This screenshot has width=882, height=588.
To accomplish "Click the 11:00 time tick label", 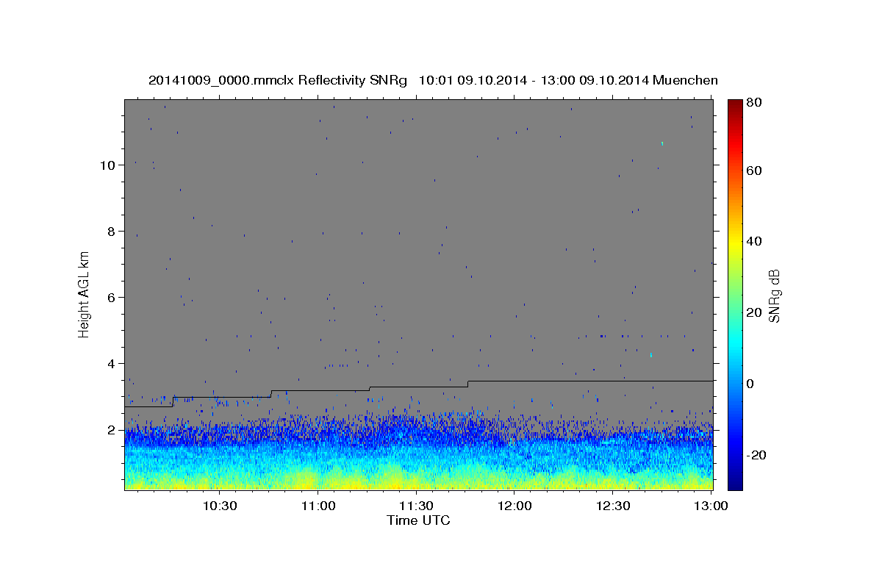I will [x=318, y=506].
